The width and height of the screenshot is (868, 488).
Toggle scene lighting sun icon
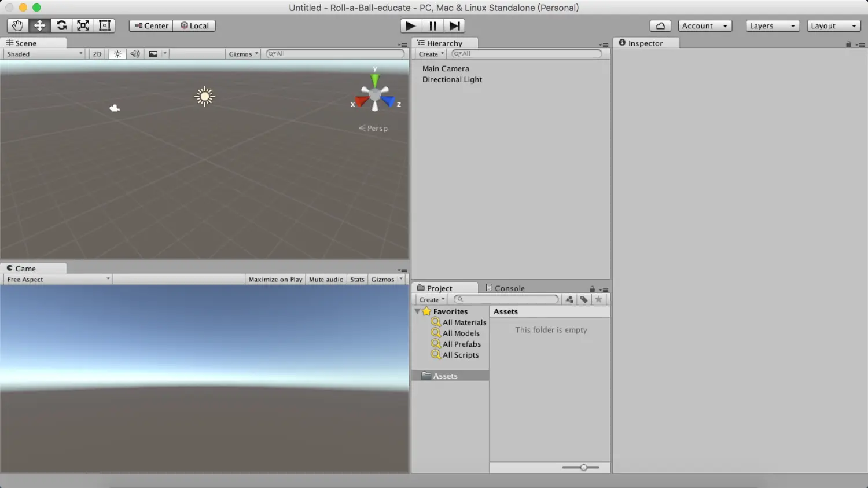coord(117,54)
